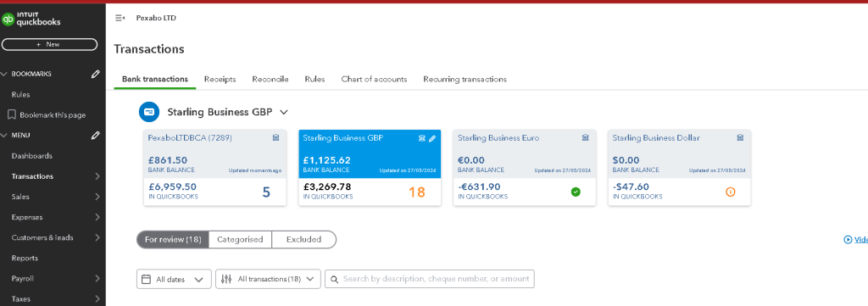Open Taxes in the sidebar
The height and width of the screenshot is (306, 868).
coord(21,299)
